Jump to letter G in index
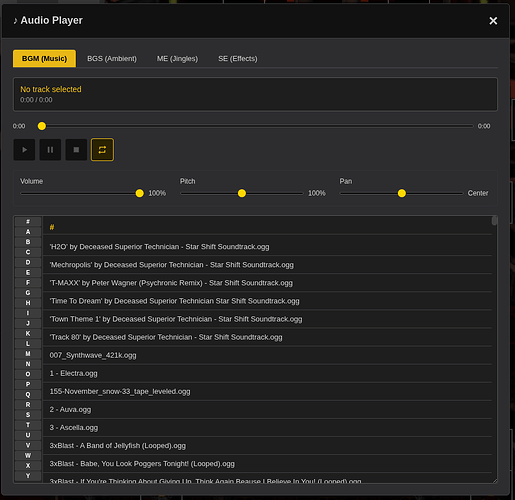The width and height of the screenshot is (515, 500). (x=28, y=293)
